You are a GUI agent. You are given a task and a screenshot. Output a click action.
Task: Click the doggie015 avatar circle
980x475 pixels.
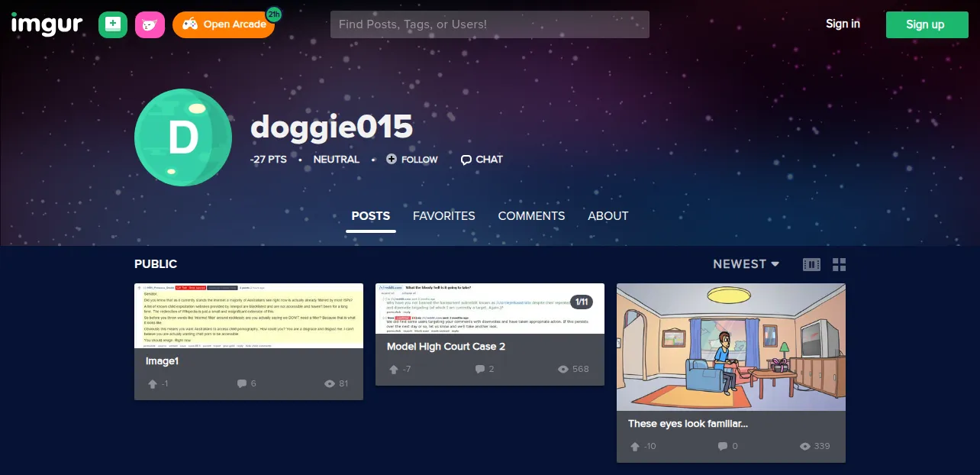(183, 137)
